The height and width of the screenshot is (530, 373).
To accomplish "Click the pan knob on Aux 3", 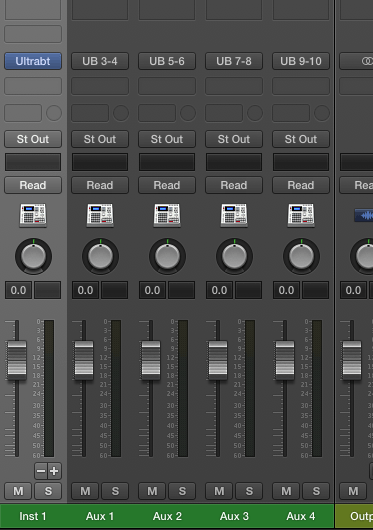I will [234, 256].
